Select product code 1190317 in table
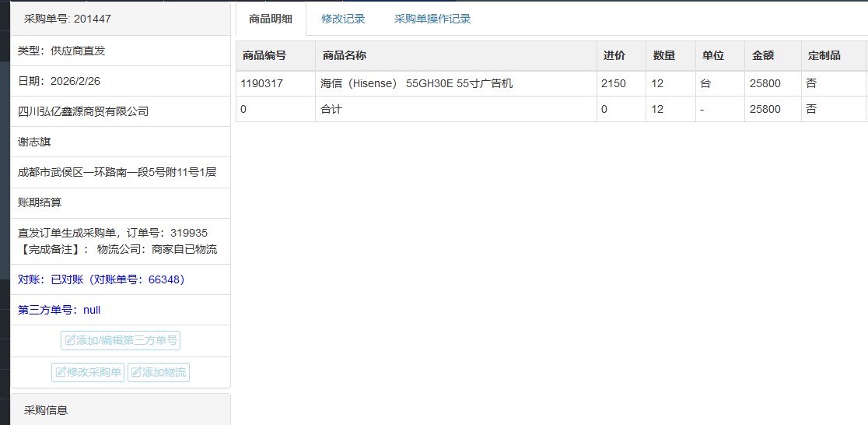The image size is (868, 425). point(262,83)
